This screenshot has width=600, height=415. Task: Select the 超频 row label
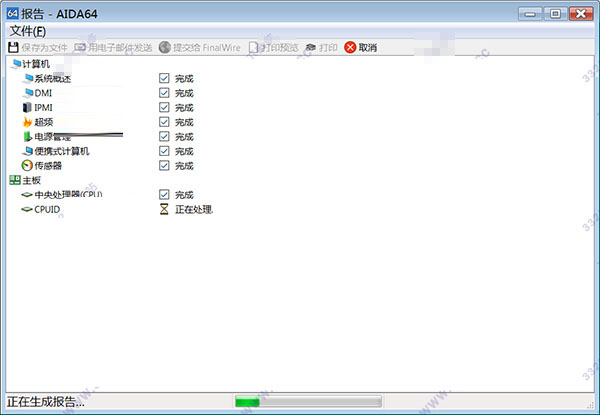(x=44, y=122)
